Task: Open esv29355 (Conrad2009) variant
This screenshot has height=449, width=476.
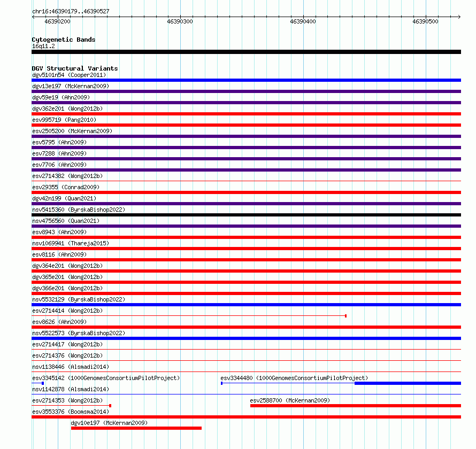Action: coord(66,187)
